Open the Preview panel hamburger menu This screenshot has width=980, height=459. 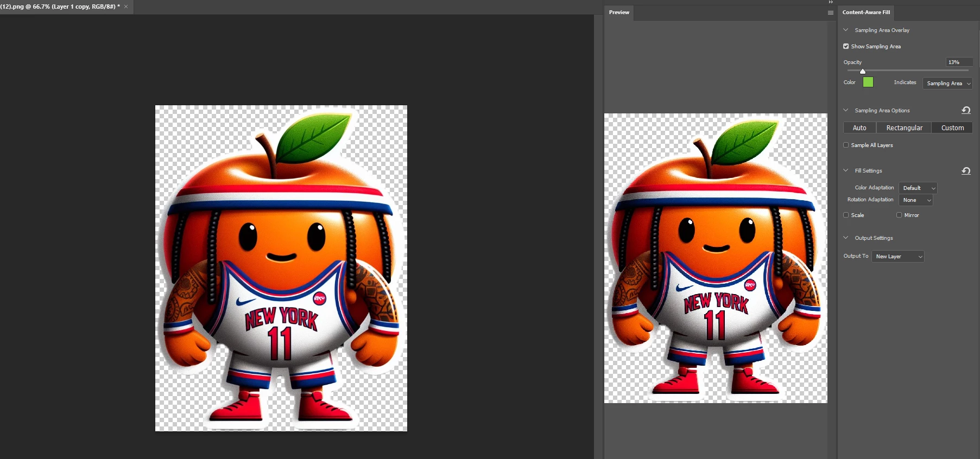point(830,12)
